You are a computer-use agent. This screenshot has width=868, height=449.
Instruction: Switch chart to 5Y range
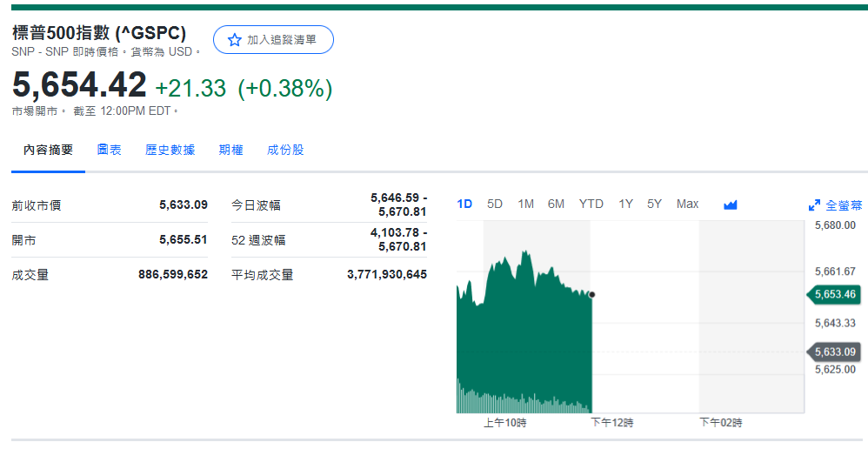654,204
